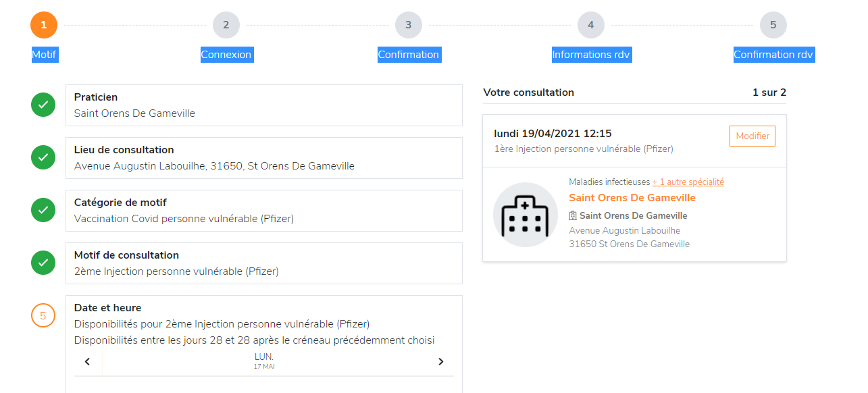Open step 3 Confirmation
Viewport: 868px width, 393px height.
pyautogui.click(x=409, y=25)
